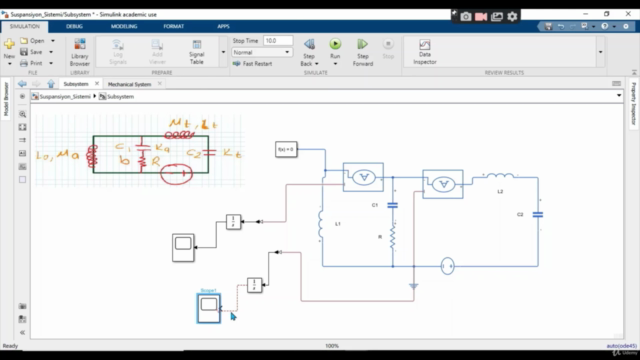Expand the New dropdown arrow
Viewport: 640px width, 360px height.
pyautogui.click(x=9, y=64)
